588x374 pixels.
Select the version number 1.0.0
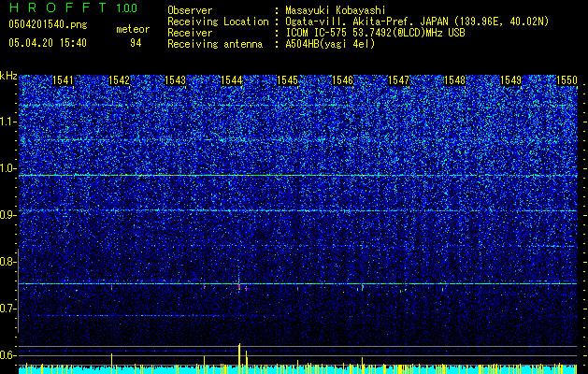tap(127, 8)
